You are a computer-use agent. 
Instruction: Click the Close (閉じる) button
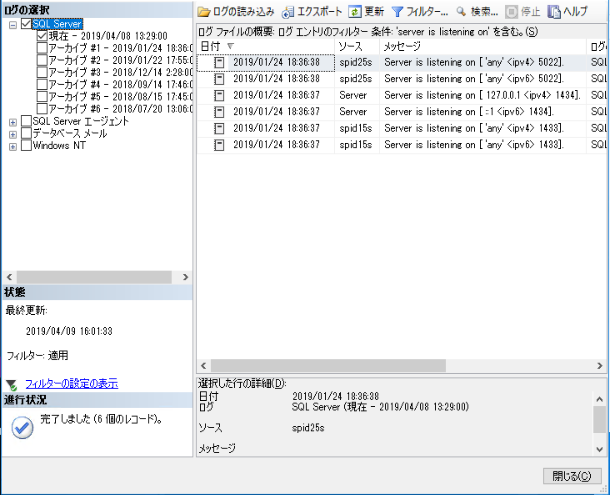click(x=572, y=476)
